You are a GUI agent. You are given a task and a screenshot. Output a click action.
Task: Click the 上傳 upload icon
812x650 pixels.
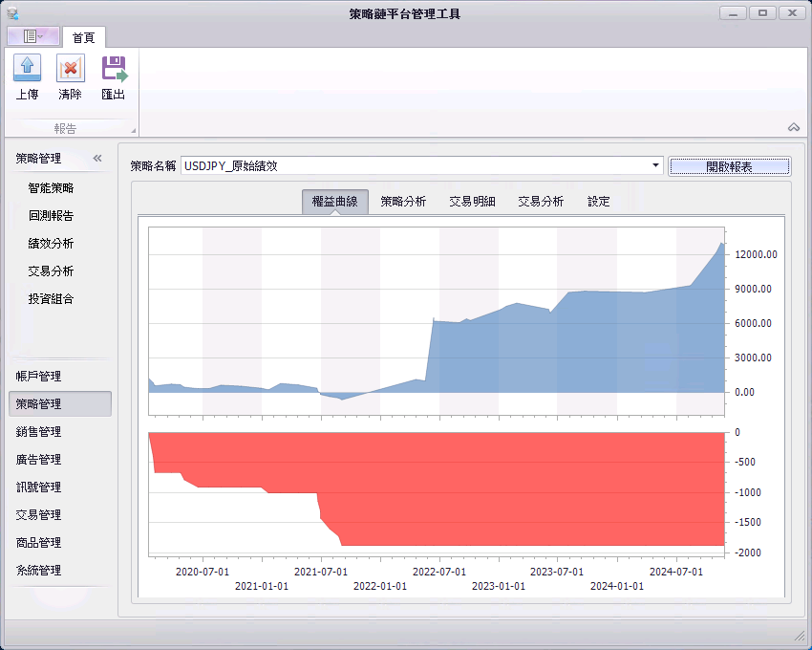tap(27, 68)
